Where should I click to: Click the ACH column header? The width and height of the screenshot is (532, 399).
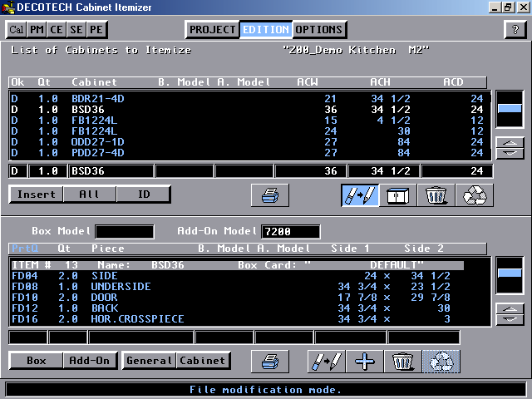(380, 82)
